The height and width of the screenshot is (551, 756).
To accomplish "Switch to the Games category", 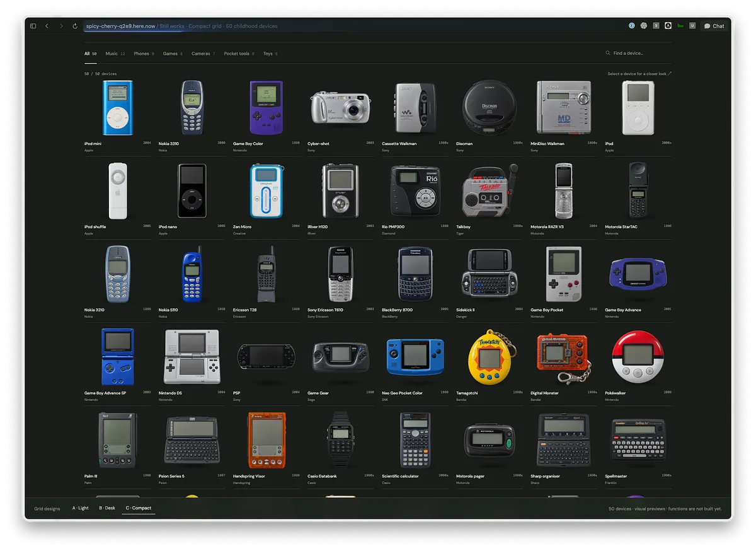I will [x=173, y=54].
